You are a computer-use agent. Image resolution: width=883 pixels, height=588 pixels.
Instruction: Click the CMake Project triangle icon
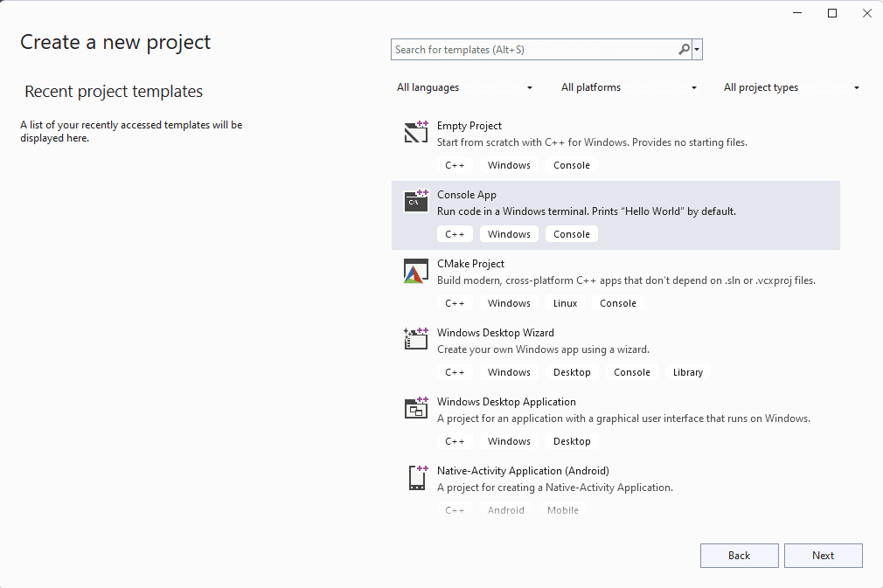(x=416, y=271)
